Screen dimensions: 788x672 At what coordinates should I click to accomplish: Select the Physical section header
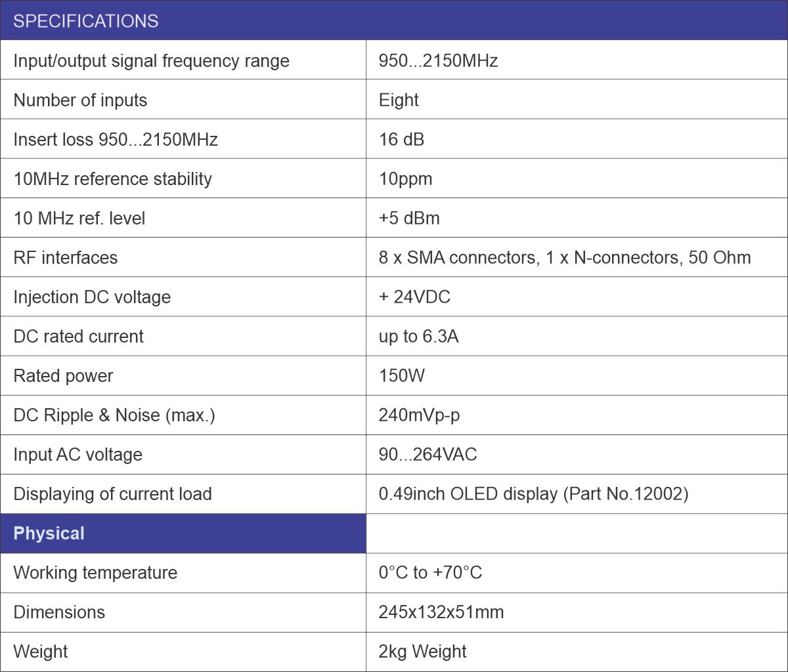49,534
